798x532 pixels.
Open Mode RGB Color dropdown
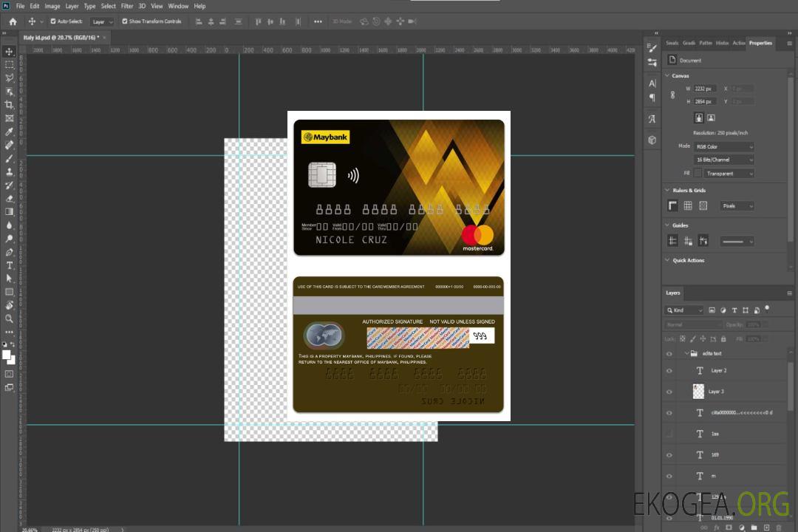(723, 146)
